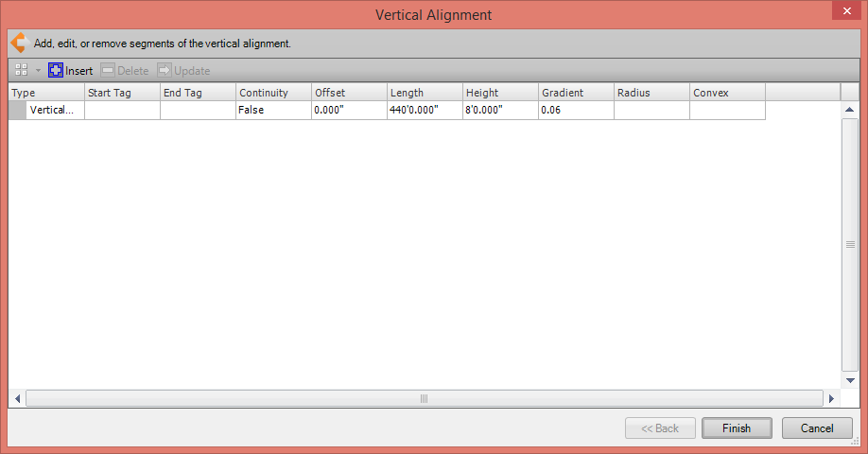
Task: Close the Vertical Alignment dialog
Action: click(x=846, y=10)
